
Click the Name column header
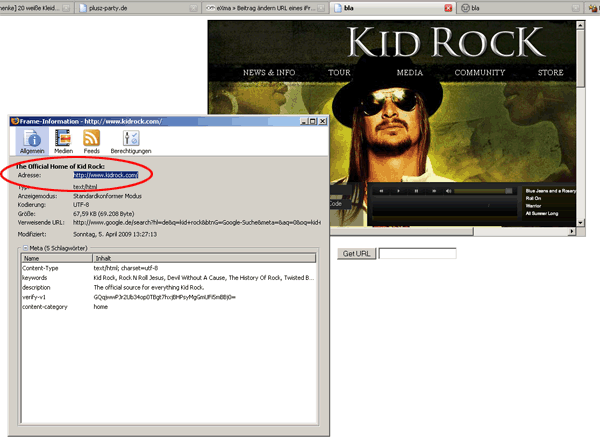coord(57,258)
